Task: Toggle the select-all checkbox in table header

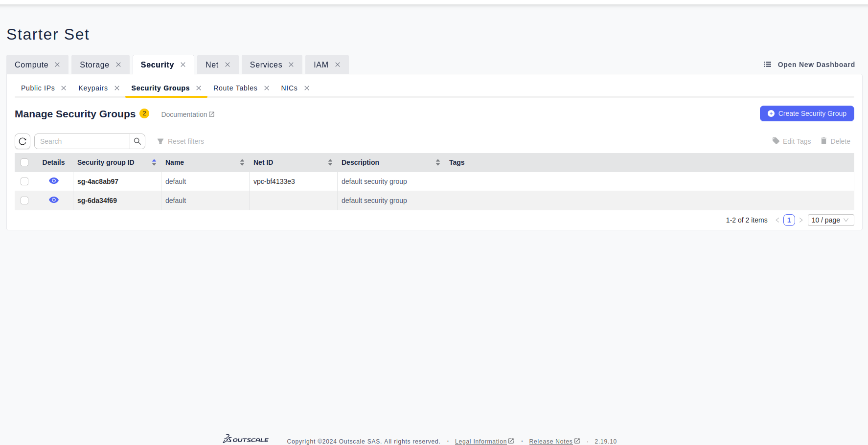Action: [x=24, y=162]
